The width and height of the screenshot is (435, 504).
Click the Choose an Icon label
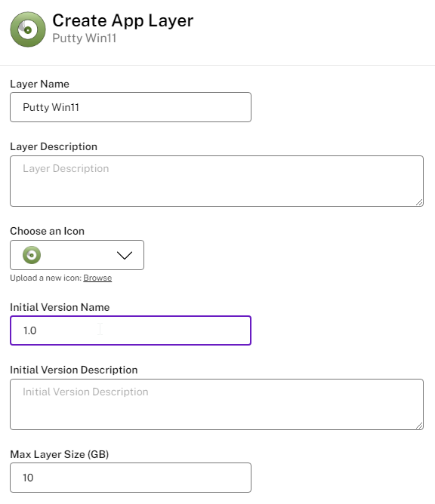tap(48, 231)
